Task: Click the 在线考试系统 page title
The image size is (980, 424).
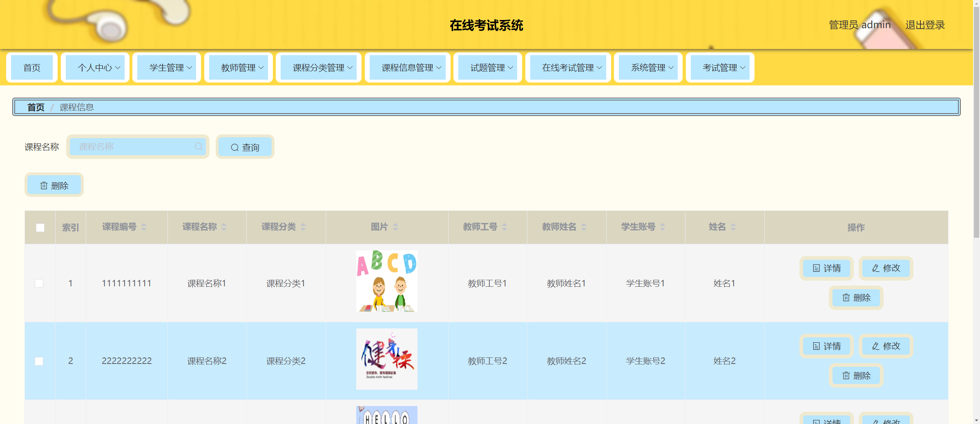Action: point(487,25)
